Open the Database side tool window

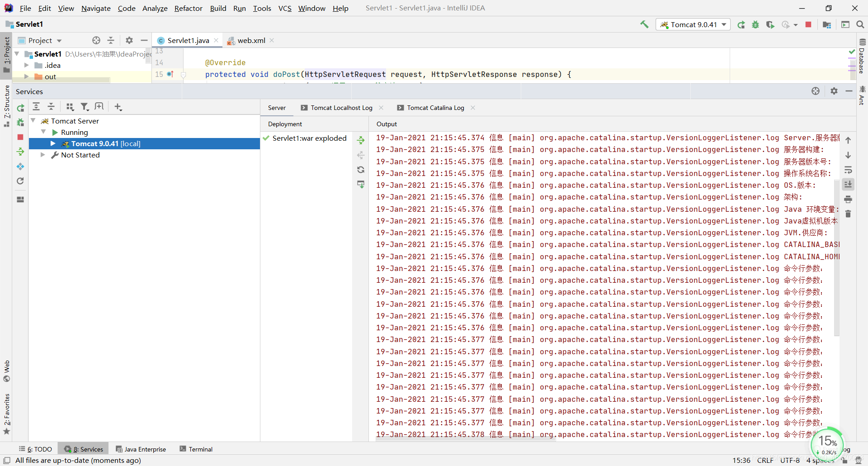pos(862,56)
